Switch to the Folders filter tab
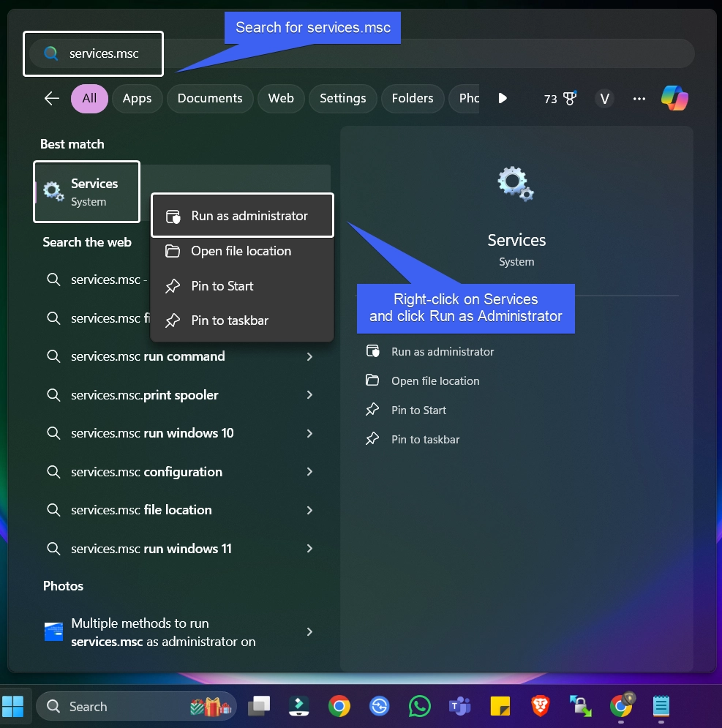This screenshot has height=728, width=722. click(x=413, y=98)
